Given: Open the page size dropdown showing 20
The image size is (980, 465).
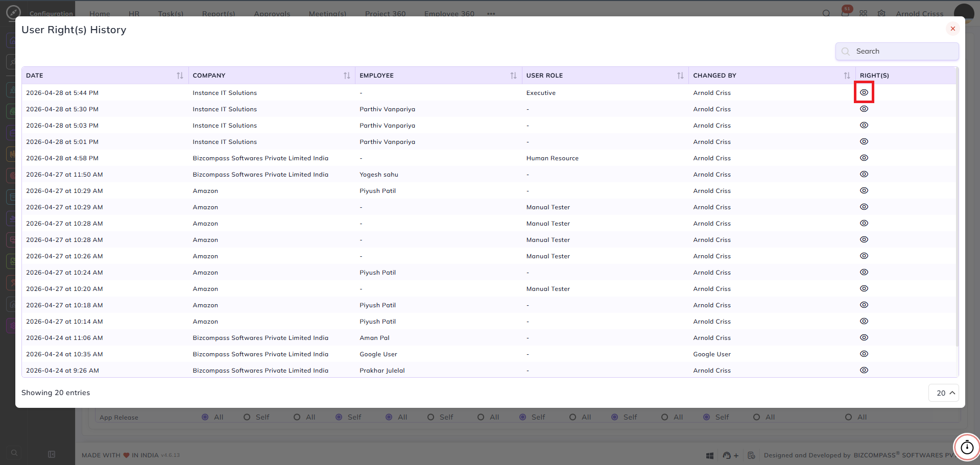Looking at the screenshot, I should pyautogui.click(x=944, y=393).
